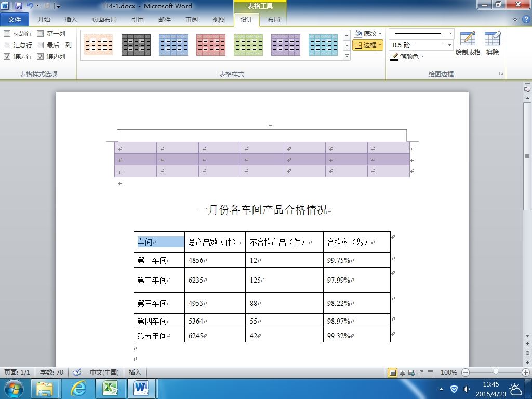The image size is (532, 399).
Task: Click the 页面: 1/1 status indicator
Action: tap(17, 372)
